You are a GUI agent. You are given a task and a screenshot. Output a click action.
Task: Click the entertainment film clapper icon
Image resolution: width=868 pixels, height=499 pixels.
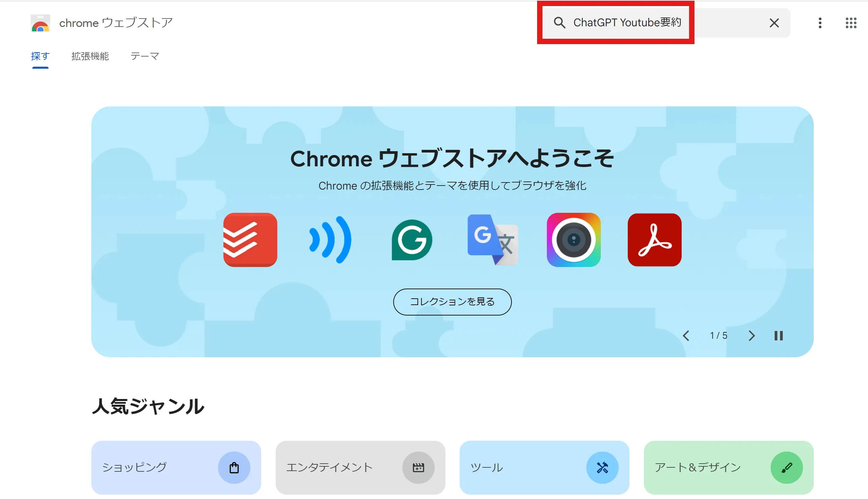click(x=418, y=467)
